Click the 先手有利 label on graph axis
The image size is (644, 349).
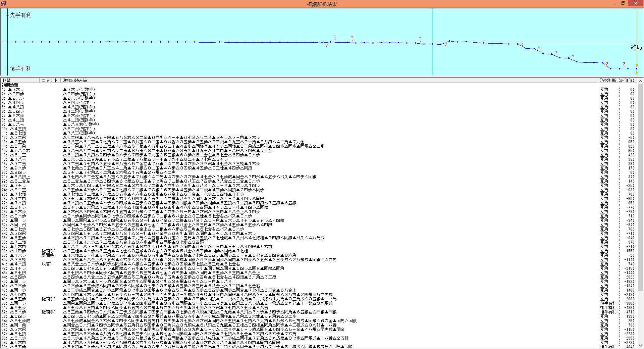[20, 15]
